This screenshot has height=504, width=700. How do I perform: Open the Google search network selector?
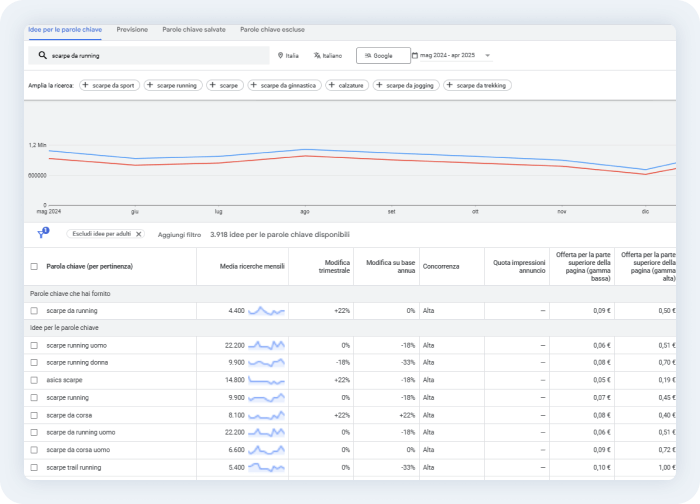383,56
